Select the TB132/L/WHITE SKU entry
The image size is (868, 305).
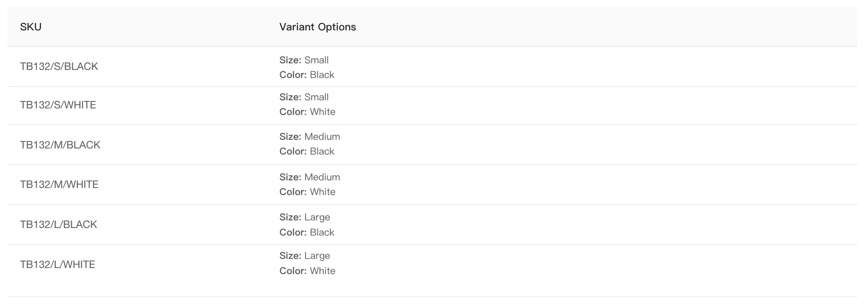pyautogui.click(x=58, y=264)
